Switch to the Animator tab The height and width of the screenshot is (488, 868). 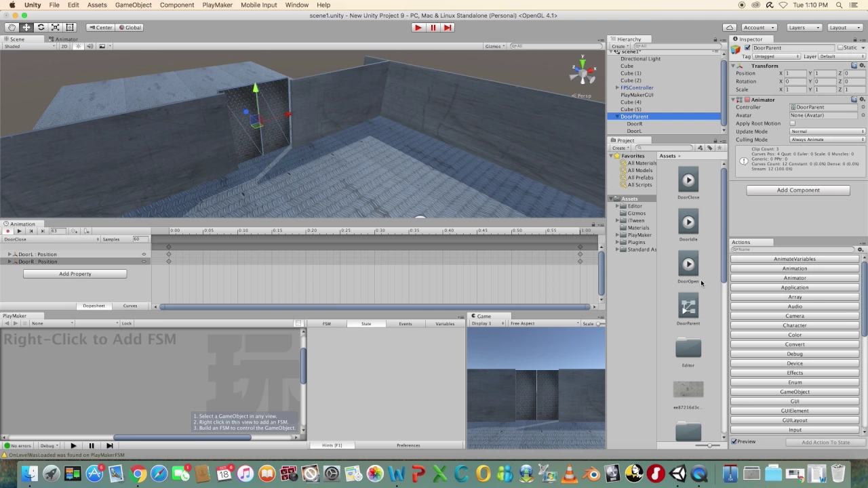[x=65, y=39]
